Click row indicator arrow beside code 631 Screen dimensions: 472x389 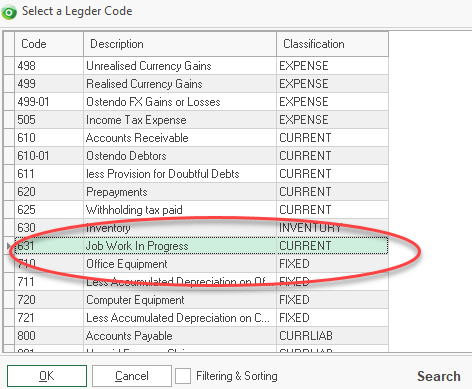pyautogui.click(x=9, y=246)
